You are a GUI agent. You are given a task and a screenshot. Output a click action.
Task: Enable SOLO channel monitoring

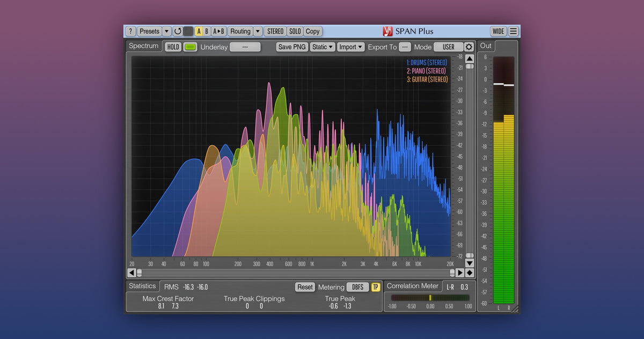point(295,31)
